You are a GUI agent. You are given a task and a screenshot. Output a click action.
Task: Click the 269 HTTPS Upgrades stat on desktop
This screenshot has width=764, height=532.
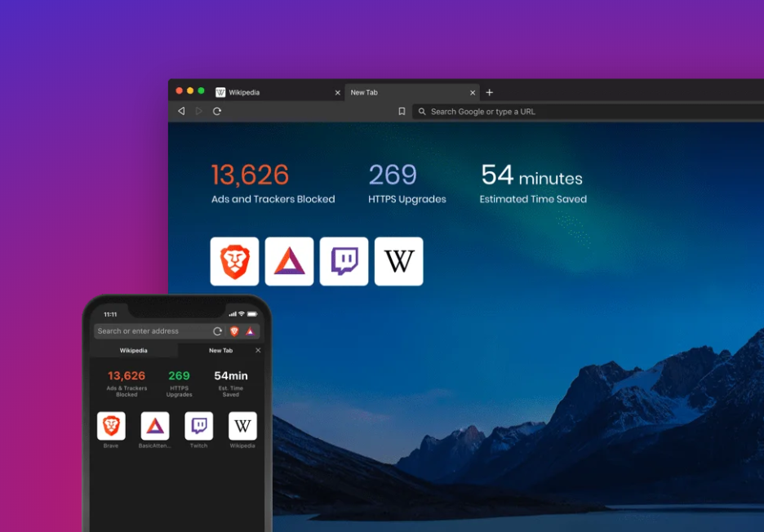click(x=406, y=183)
